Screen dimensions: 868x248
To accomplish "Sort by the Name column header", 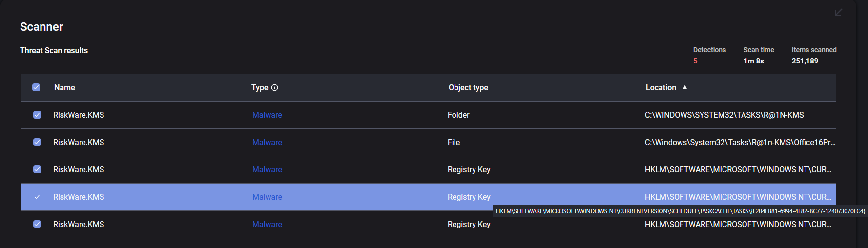I will coord(64,88).
